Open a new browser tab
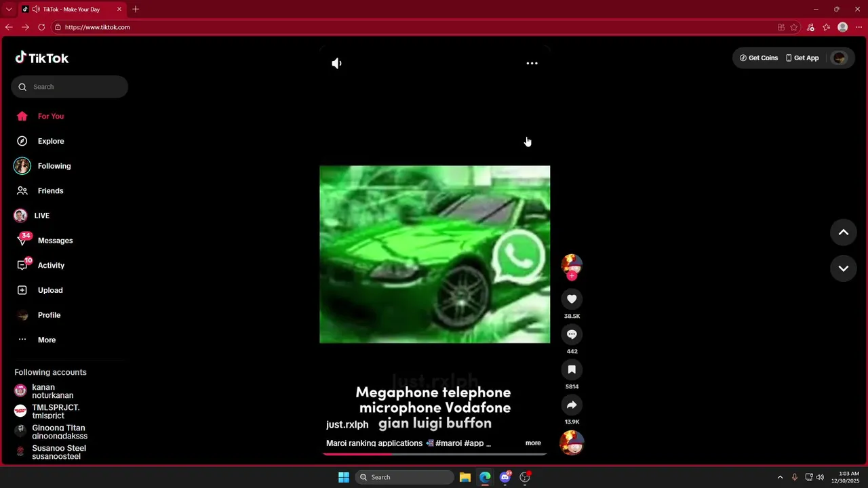This screenshot has height=488, width=868. pyautogui.click(x=136, y=9)
